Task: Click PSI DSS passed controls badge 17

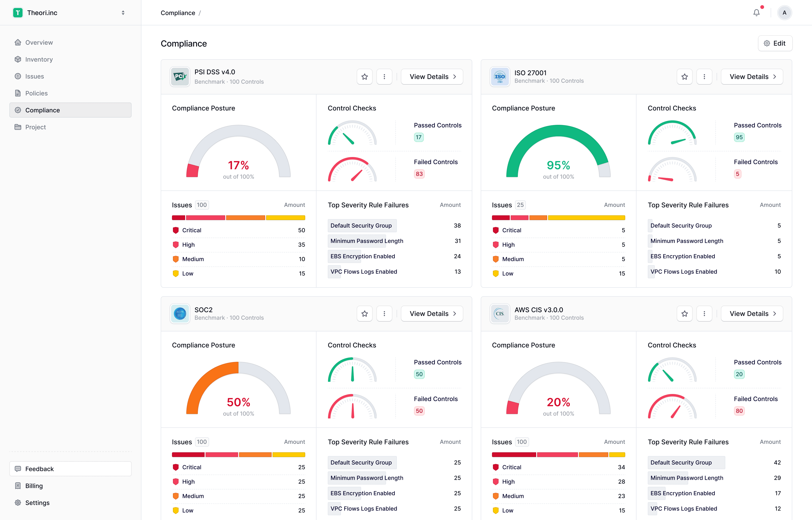Action: pyautogui.click(x=418, y=137)
